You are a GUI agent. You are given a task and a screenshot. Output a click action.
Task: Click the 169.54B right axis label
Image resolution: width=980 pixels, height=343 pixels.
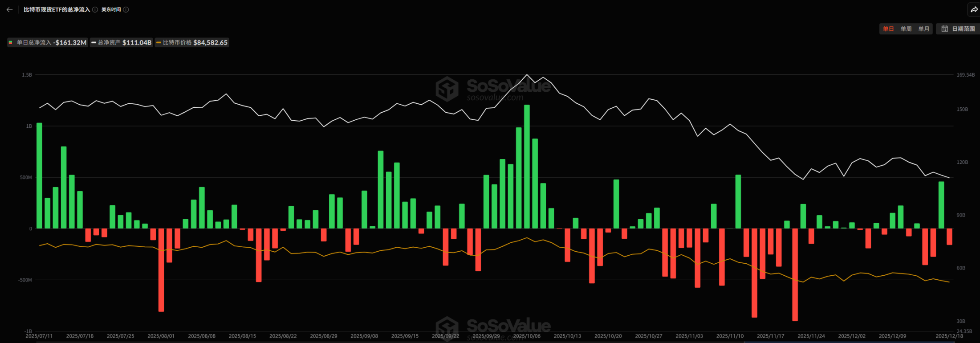coord(966,75)
